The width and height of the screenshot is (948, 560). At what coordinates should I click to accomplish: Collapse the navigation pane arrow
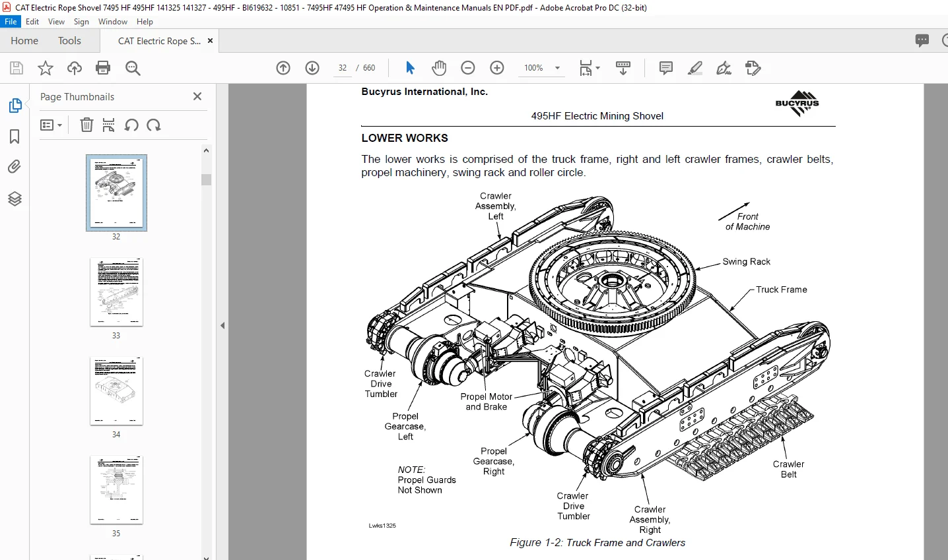(x=222, y=325)
